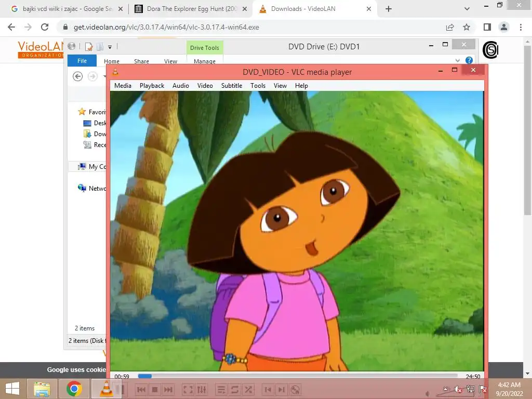Viewport: 532px width, 399px height.
Task: Expand the Explorer ribbon chevron
Action: pyautogui.click(x=458, y=60)
